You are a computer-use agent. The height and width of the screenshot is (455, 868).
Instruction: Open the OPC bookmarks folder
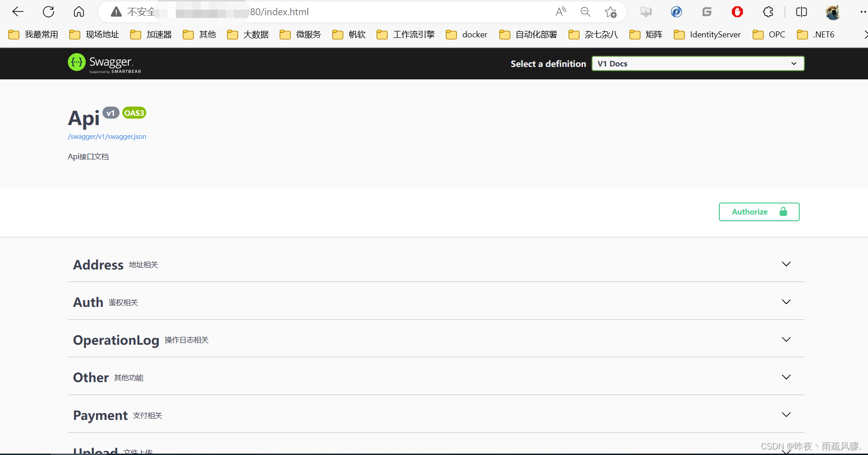point(769,35)
